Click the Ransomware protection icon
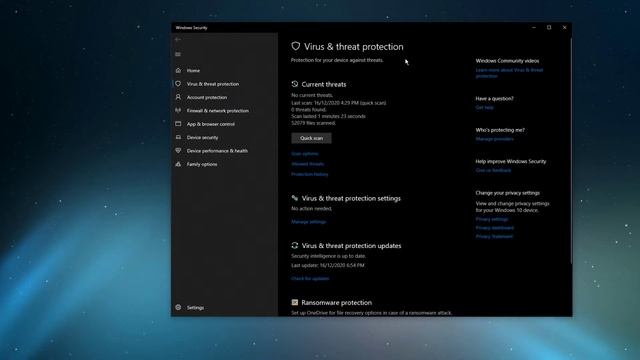 295,302
